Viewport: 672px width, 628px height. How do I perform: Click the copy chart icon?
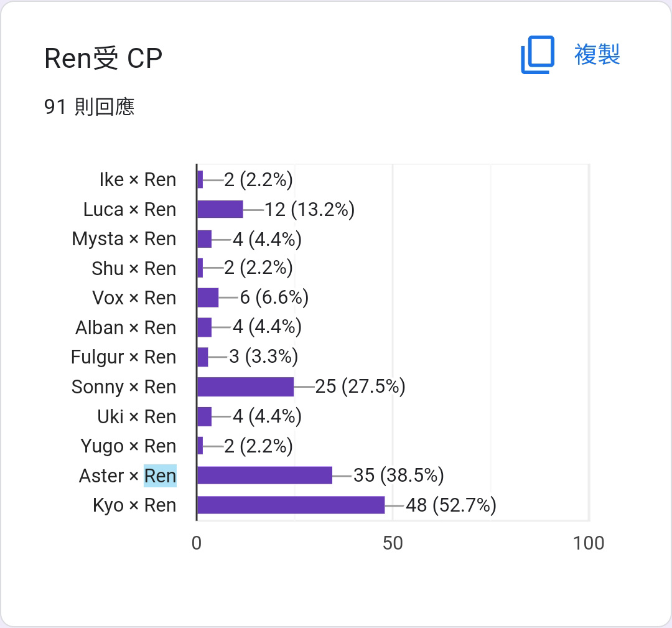[538, 55]
